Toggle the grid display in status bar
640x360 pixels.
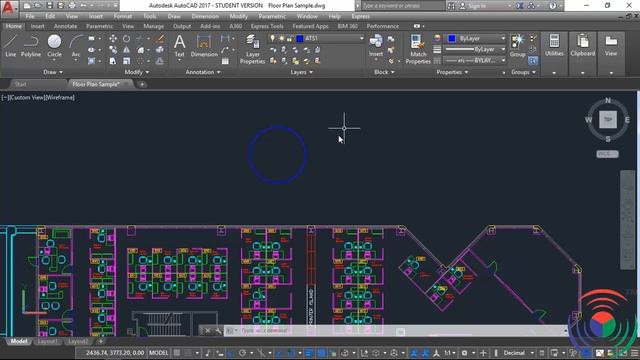(177, 353)
